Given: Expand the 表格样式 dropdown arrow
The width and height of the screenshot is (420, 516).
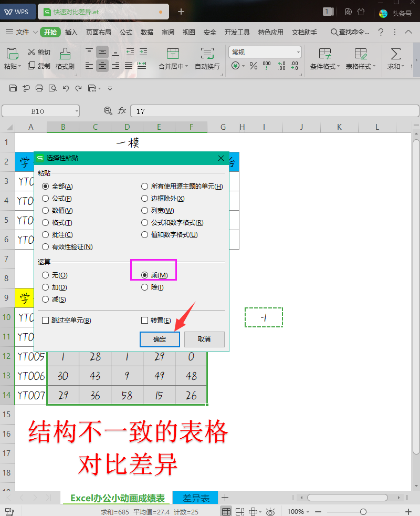Looking at the screenshot, I should (374, 66).
